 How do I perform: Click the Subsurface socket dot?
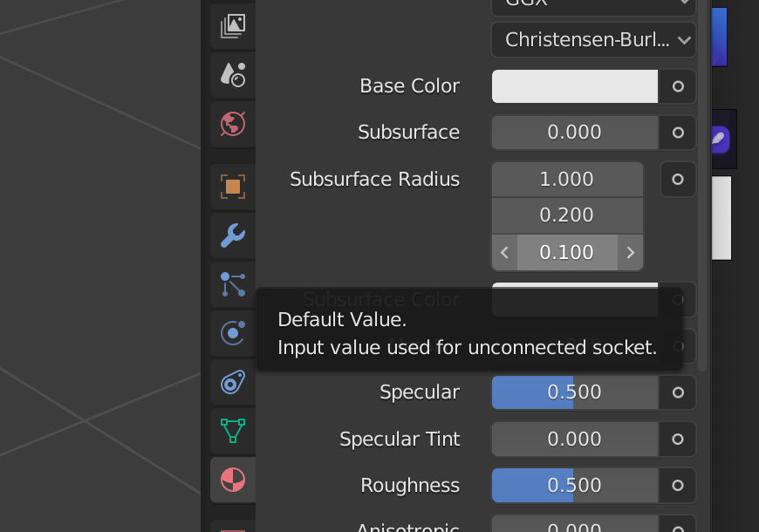[x=678, y=133]
